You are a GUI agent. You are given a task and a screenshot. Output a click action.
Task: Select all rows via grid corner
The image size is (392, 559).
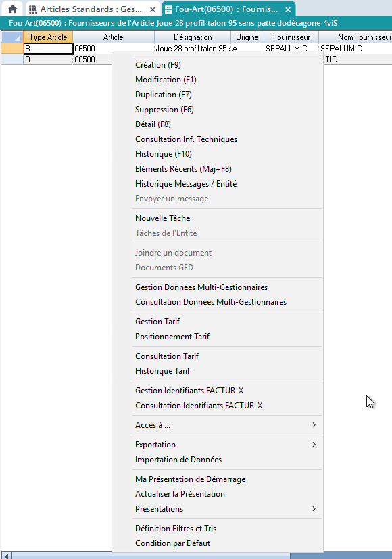click(x=12, y=37)
